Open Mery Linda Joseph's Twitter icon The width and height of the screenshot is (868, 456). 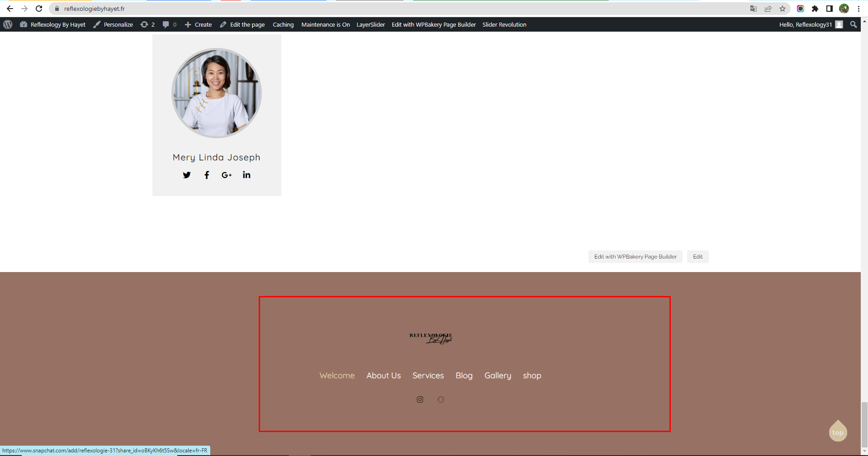[187, 175]
